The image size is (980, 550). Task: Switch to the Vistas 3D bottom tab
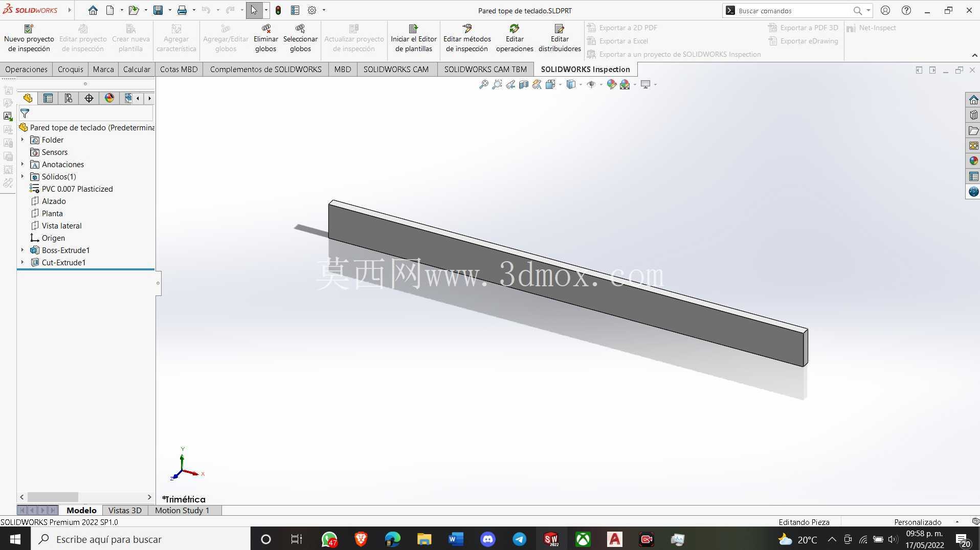(125, 510)
